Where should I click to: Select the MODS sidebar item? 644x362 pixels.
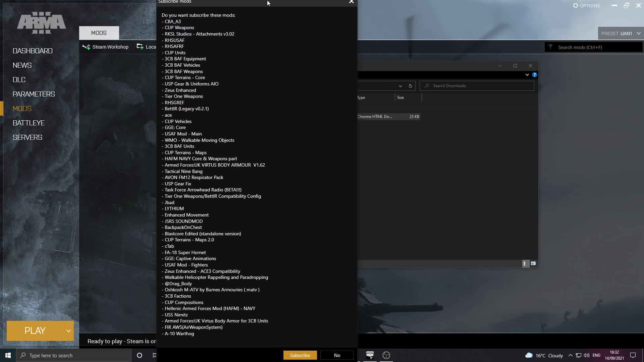pos(22,109)
